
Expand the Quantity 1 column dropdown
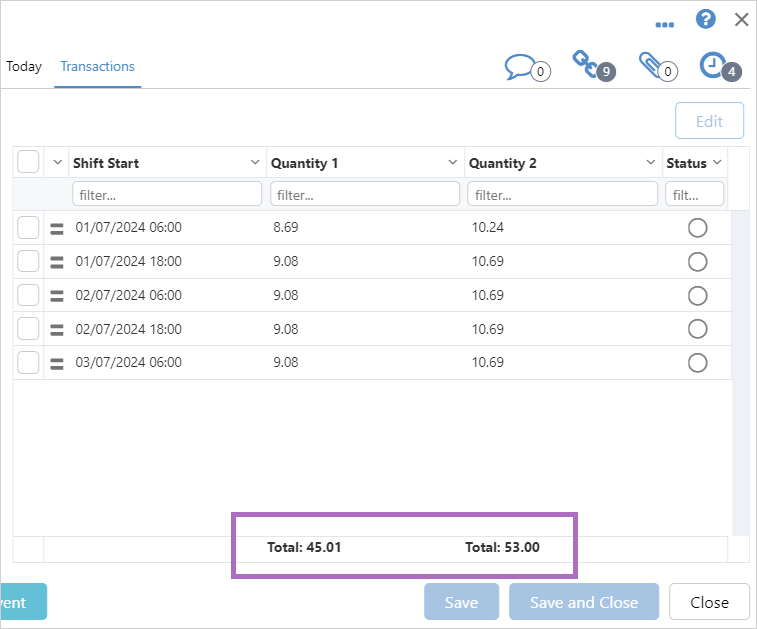click(452, 163)
